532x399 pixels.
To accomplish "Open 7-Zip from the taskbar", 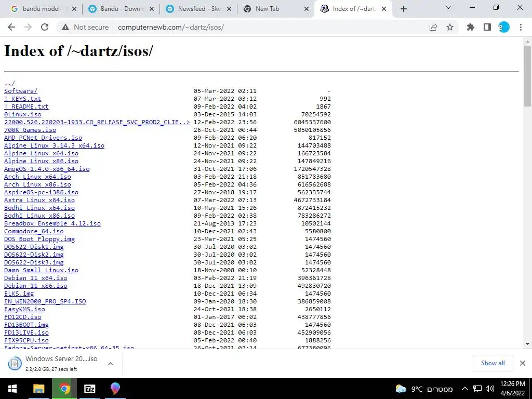I will click(90, 389).
